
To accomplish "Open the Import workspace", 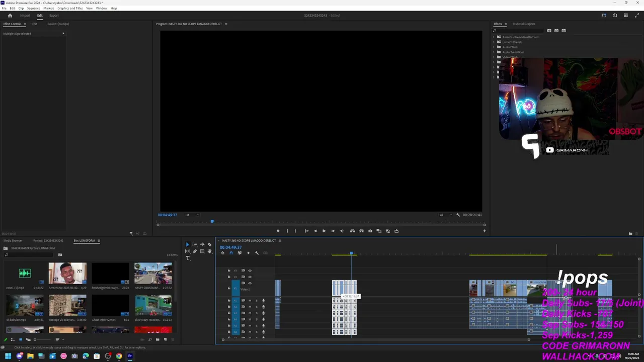I will pos(25,15).
